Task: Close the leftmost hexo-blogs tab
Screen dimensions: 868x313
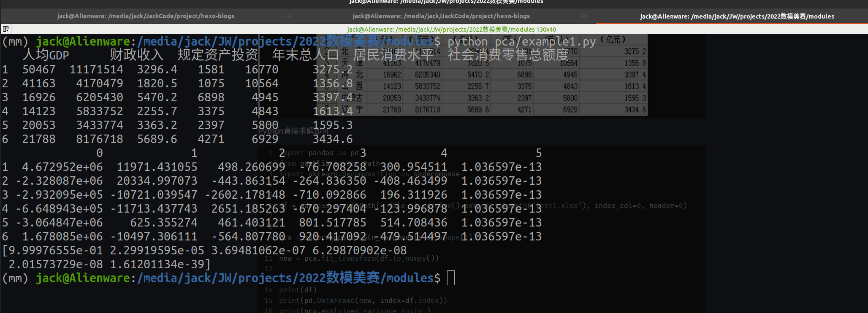Action: (x=288, y=16)
